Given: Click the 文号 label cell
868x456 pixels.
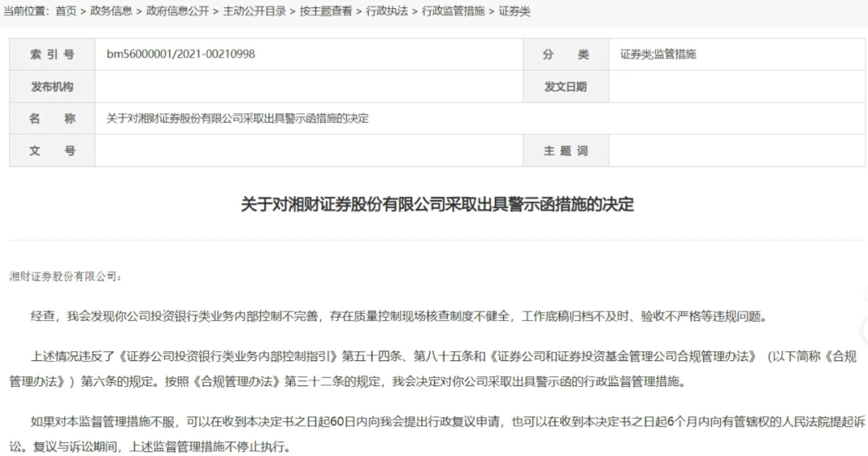Looking at the screenshot, I should [x=52, y=151].
